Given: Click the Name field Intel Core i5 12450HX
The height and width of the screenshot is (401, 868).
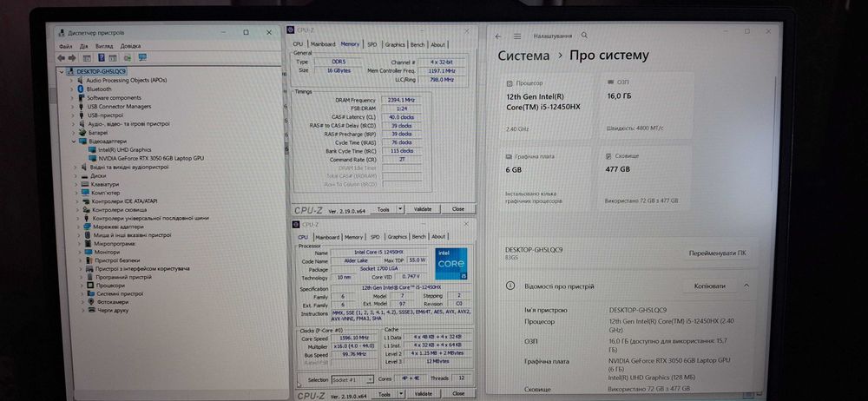Looking at the screenshot, I should [381, 252].
